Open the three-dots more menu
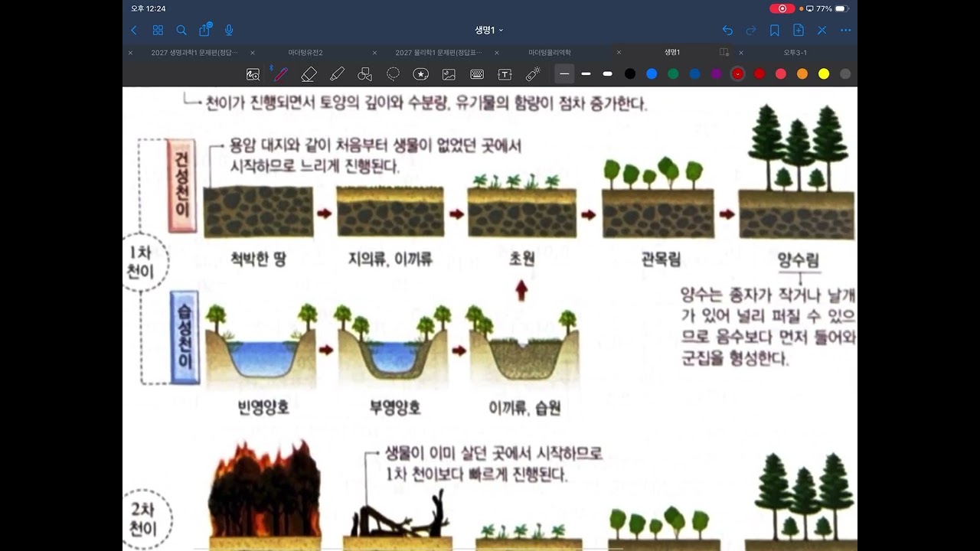 (845, 31)
